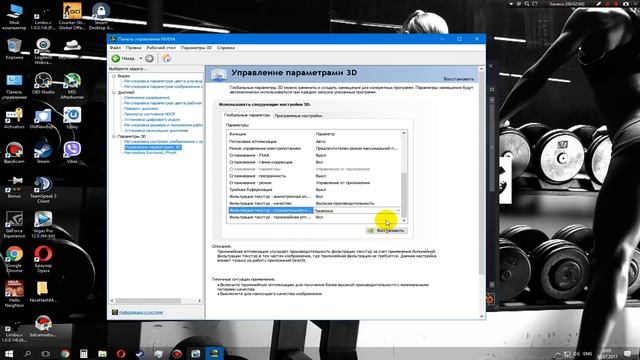The width and height of the screenshot is (640, 360).
Task: Open the Информация о системе link
Action: pos(141,312)
